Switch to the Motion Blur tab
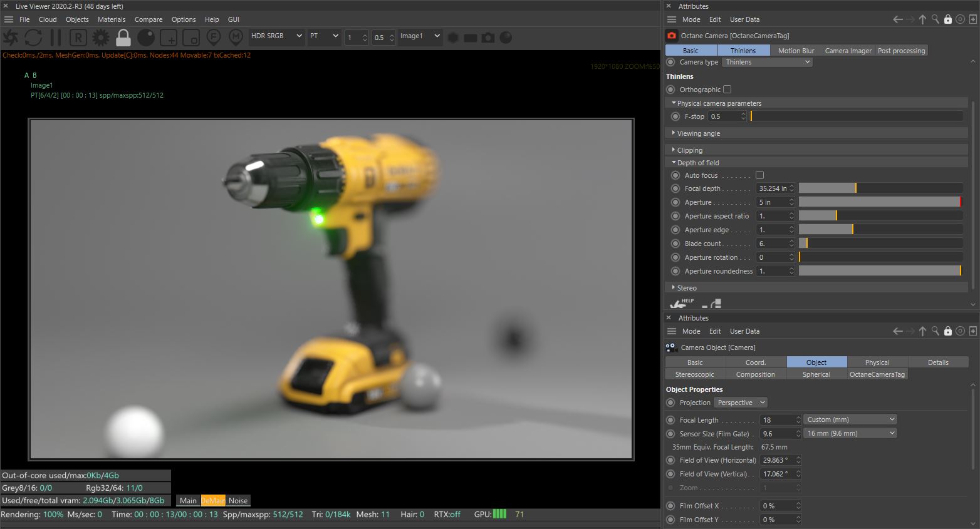Screen dimensions: 980x529 tap(796, 51)
